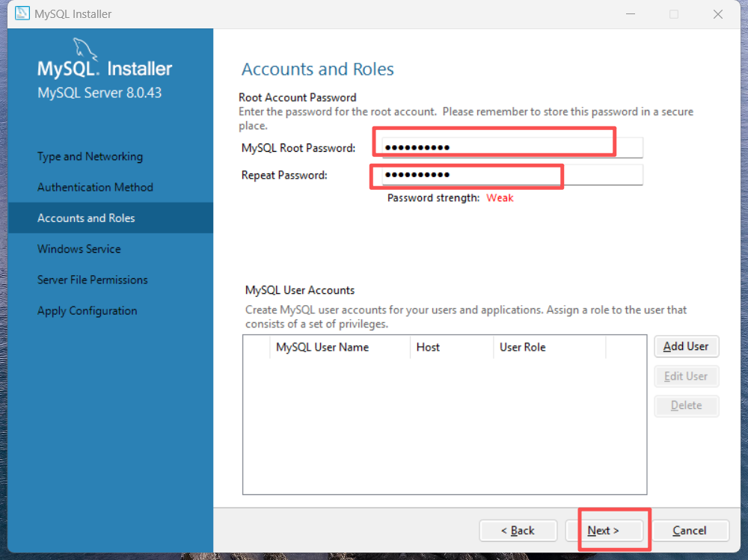Focus the Repeat Password field
Viewport: 748px width, 560px height.
(x=512, y=175)
